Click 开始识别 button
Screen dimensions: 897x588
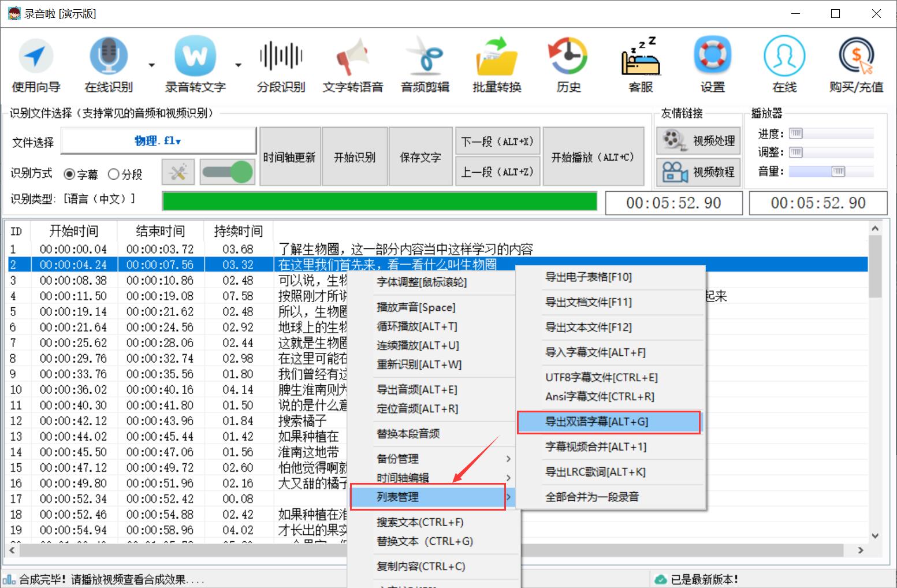tap(355, 157)
